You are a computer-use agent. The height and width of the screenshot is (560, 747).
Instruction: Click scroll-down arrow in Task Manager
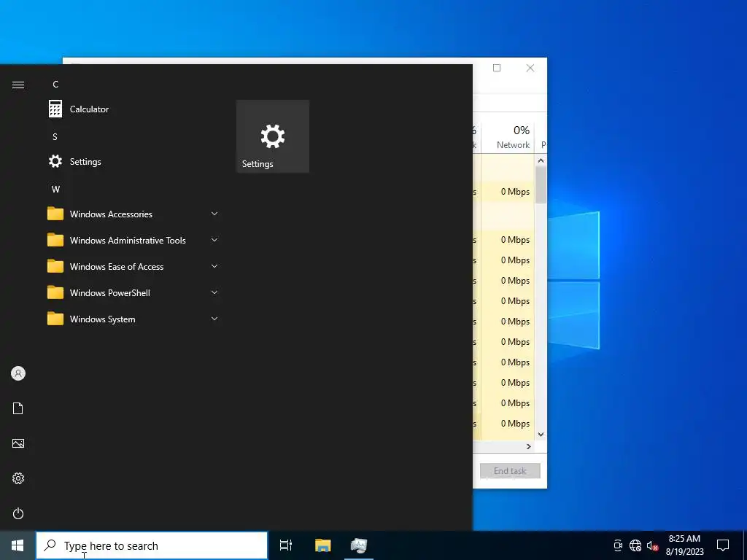click(x=541, y=435)
